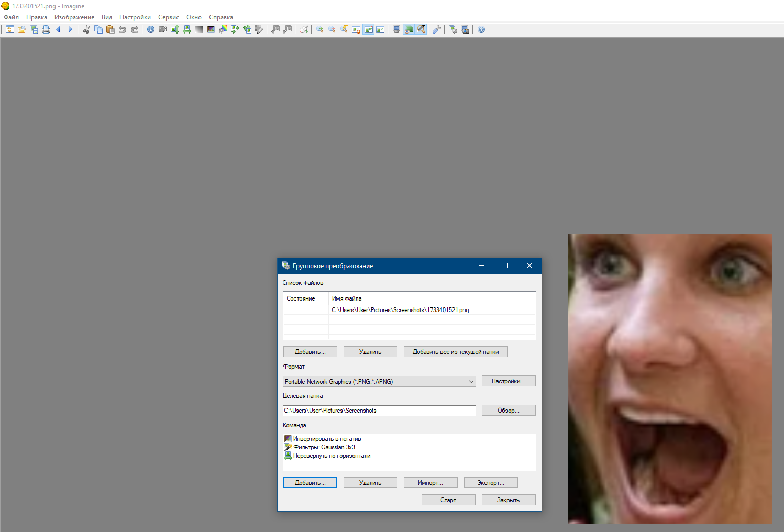Click the Закрыть button
The height and width of the screenshot is (532, 784).
click(x=509, y=500)
